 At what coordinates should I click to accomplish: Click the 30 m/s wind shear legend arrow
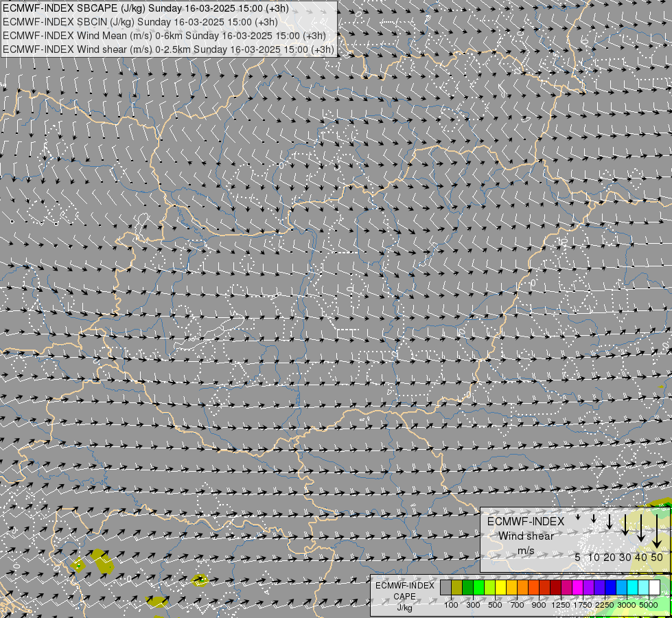(625, 525)
